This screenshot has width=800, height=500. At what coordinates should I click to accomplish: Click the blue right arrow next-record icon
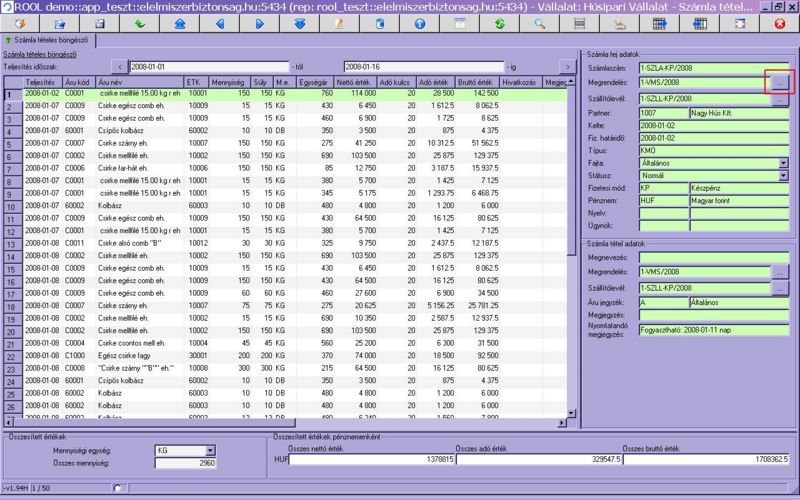[260, 23]
